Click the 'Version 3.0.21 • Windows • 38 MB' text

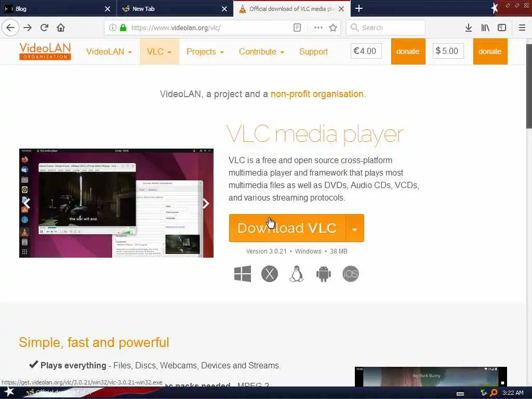pos(297,251)
